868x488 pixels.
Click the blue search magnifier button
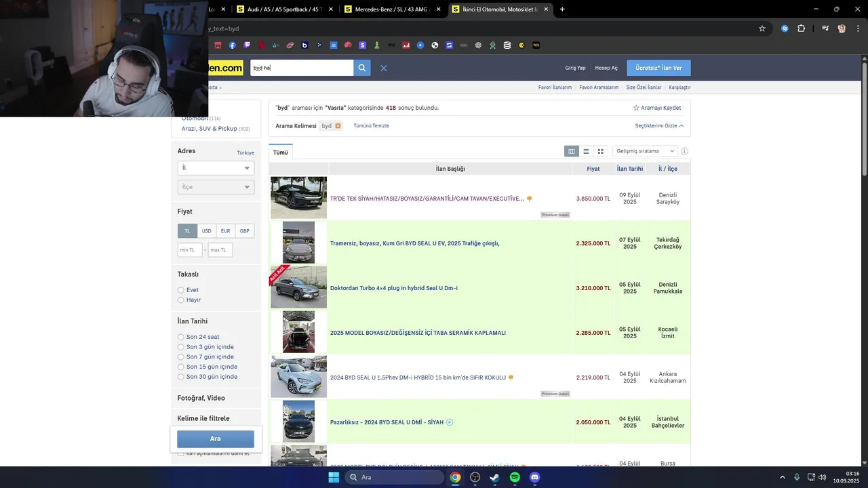coord(362,68)
